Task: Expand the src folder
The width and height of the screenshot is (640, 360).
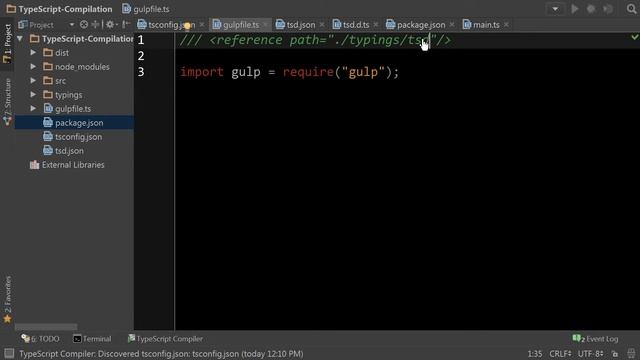Action: click(x=33, y=81)
